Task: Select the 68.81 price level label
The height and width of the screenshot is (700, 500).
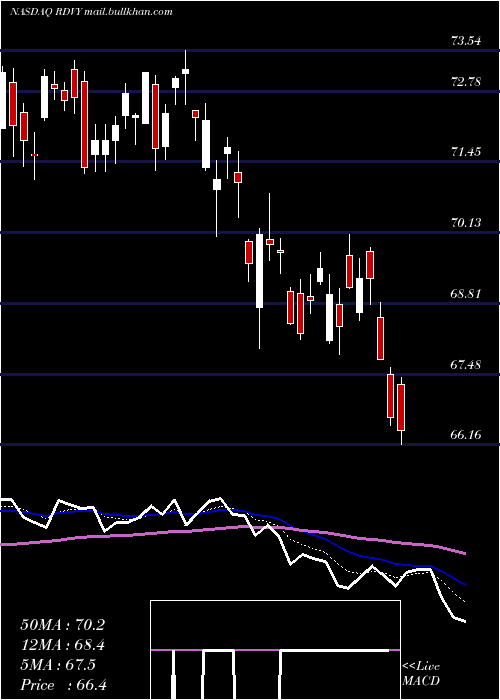Action: tap(466, 294)
